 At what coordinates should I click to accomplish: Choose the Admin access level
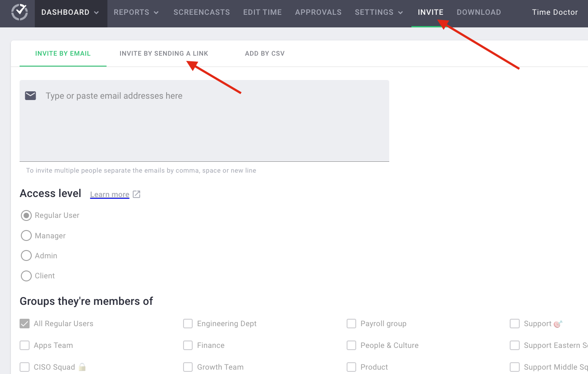[26, 256]
